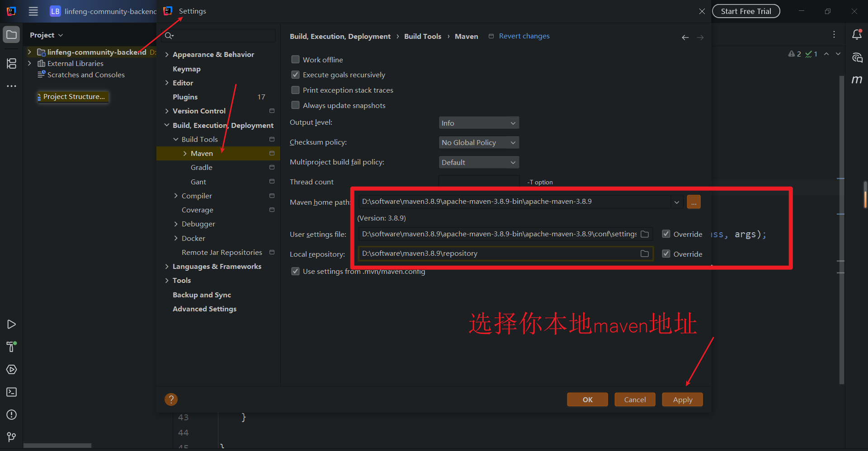Enable Work offline checkbox
The height and width of the screenshot is (451, 868).
(295, 59)
